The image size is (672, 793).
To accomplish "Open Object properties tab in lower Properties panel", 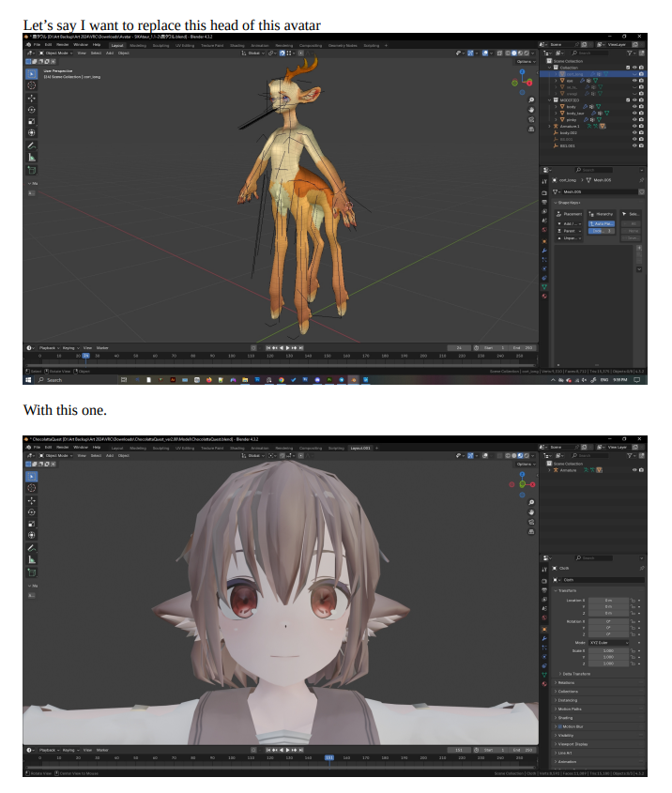I will [x=544, y=629].
